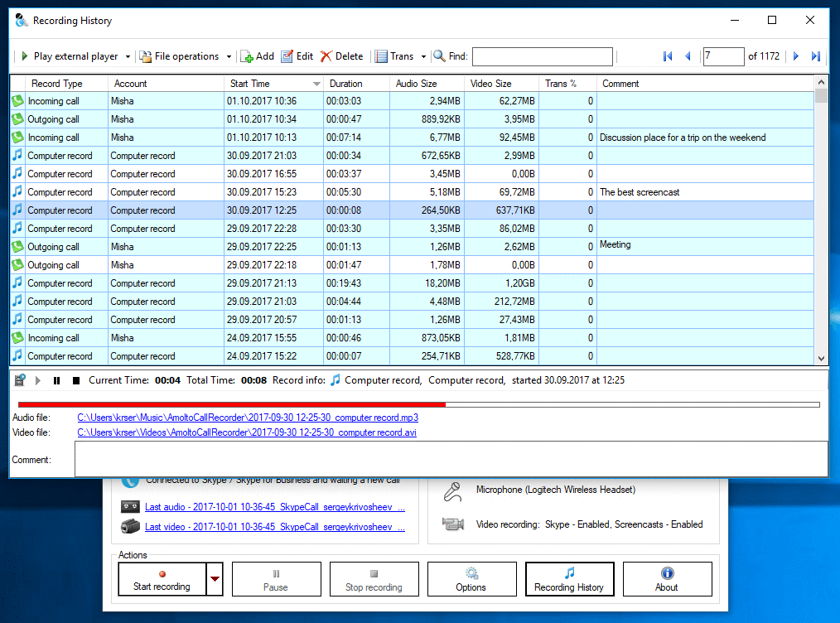This screenshot has width=840, height=623.
Task: Sort by Comment column header
Action: pyautogui.click(x=706, y=84)
